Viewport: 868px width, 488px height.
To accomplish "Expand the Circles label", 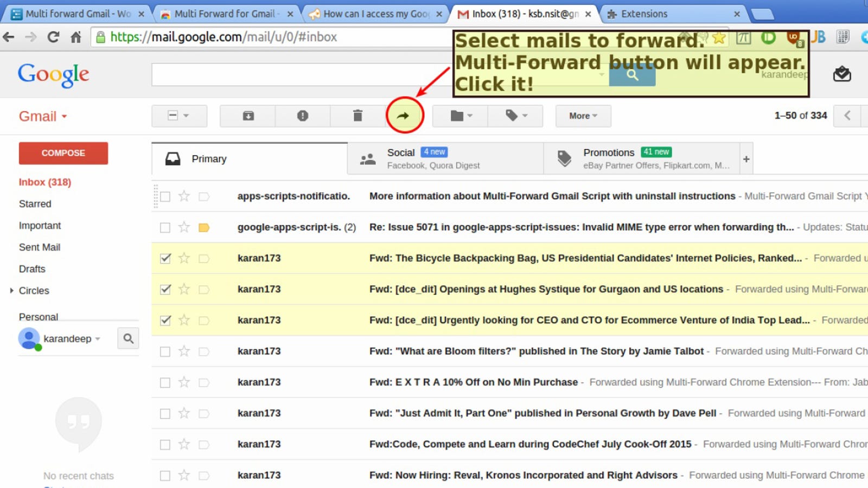I will 11,291.
